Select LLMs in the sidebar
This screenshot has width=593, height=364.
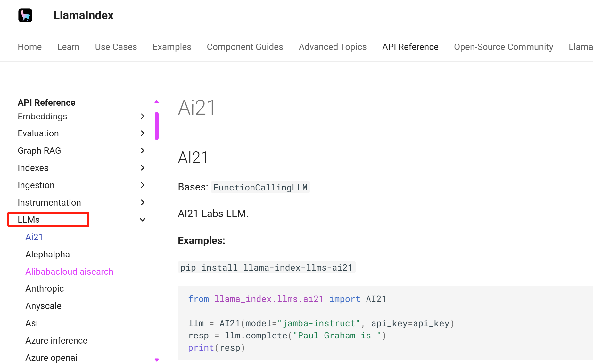pos(29,220)
